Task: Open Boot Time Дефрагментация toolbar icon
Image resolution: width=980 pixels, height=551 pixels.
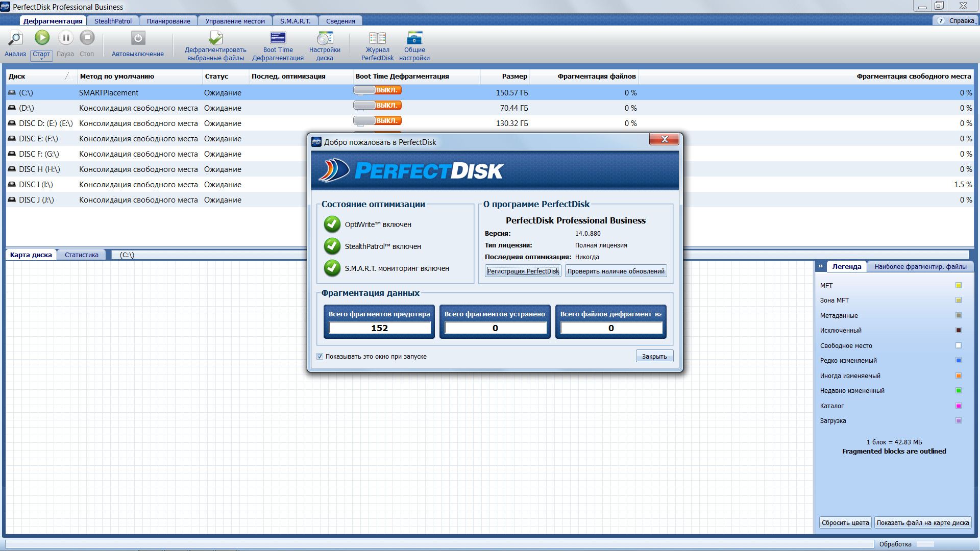Action: coord(278,38)
